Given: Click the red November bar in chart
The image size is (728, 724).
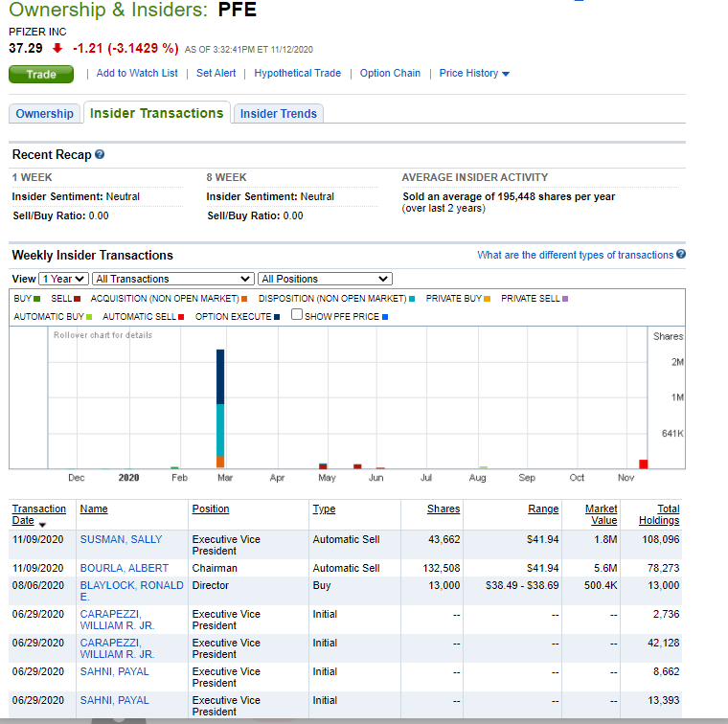Looking at the screenshot, I should pos(644,464).
